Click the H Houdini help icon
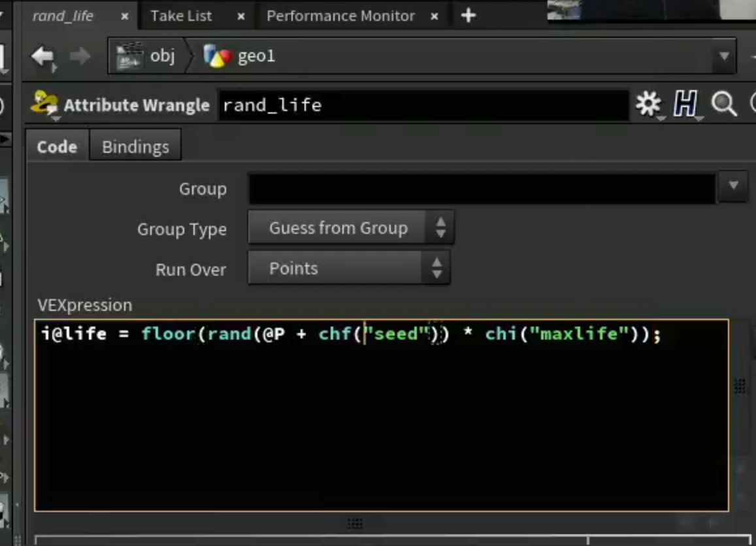Viewport: 756px width, 546px height. coord(685,104)
